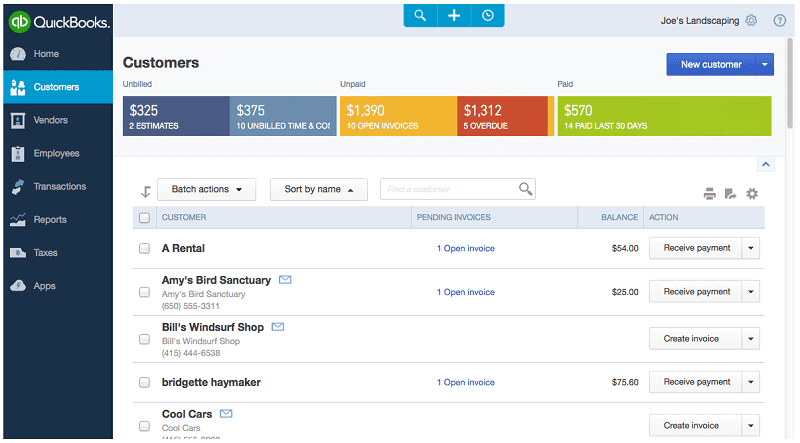800x443 pixels.
Task: Open the search magnifier in top bar
Action: (420, 15)
